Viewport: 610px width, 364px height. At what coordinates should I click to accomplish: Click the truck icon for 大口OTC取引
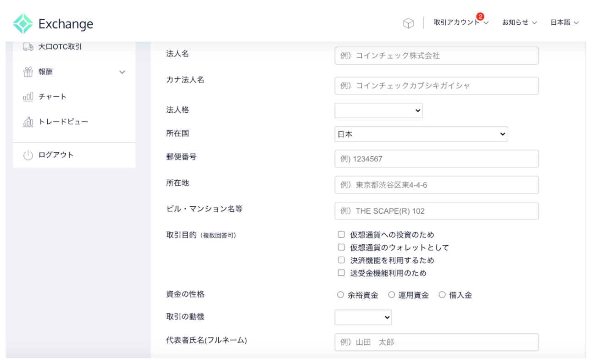click(28, 46)
